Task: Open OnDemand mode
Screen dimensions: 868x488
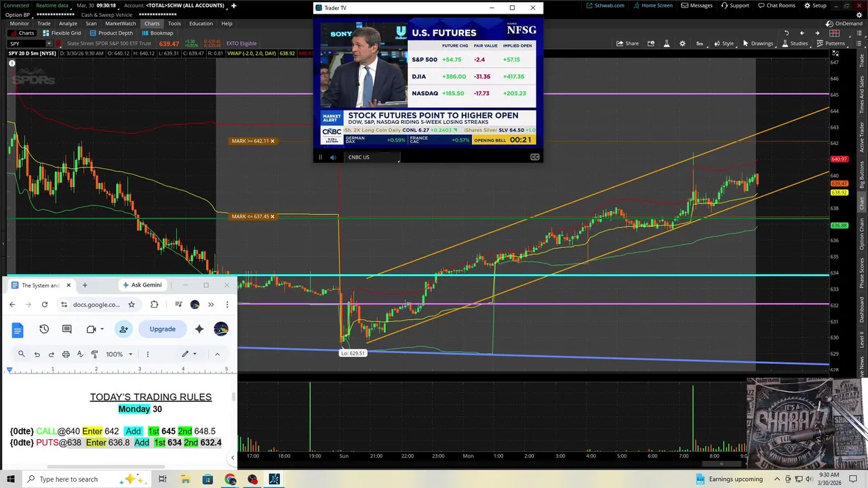Action: pos(844,23)
